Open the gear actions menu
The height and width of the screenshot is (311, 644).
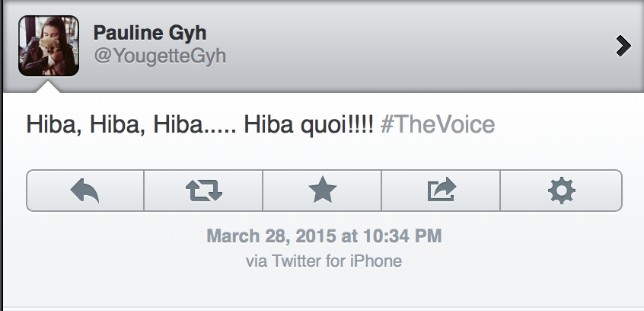click(562, 190)
